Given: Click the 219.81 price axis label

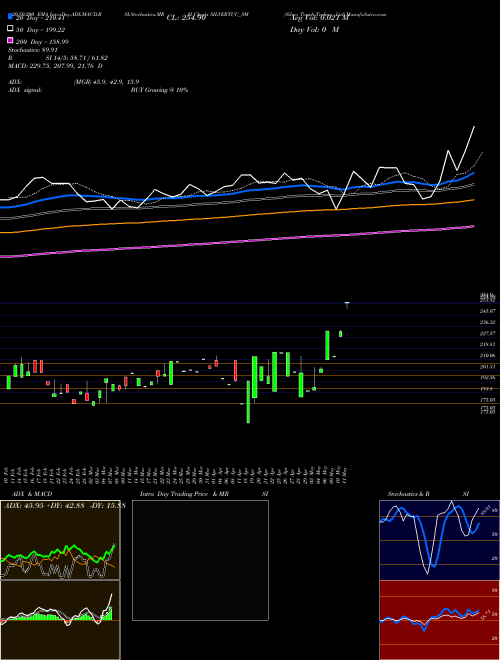Looking at the screenshot, I should 487,344.
